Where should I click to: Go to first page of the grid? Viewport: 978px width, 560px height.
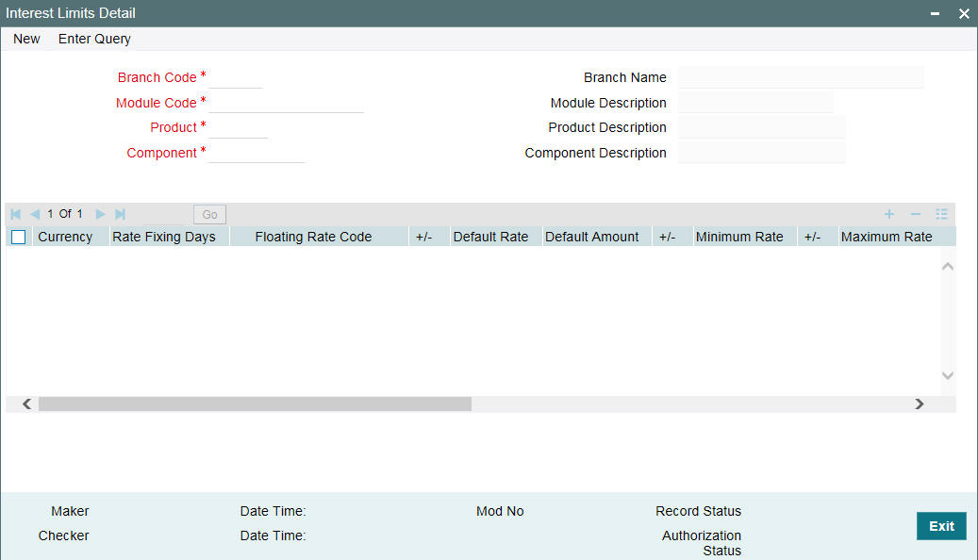coord(16,214)
